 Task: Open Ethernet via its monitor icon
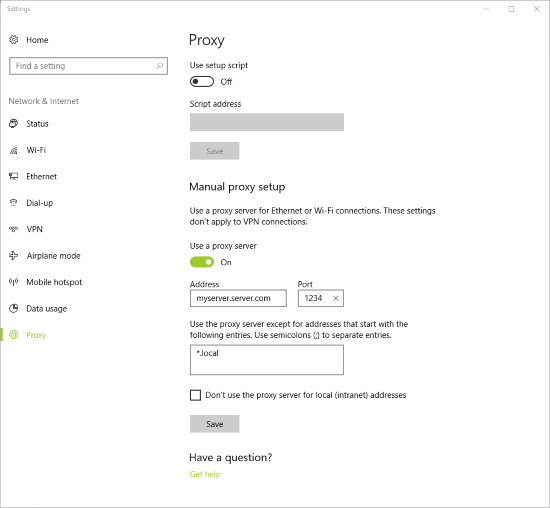tap(14, 176)
